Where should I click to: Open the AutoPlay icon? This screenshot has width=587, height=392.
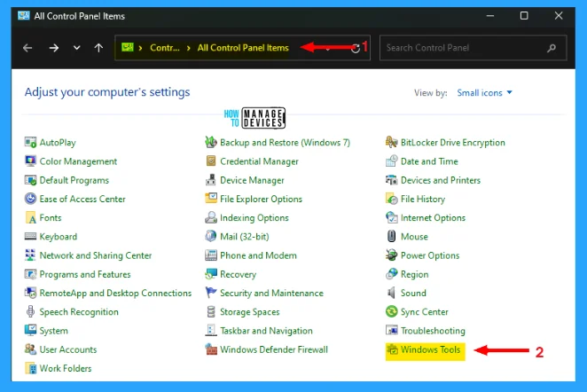(30, 142)
